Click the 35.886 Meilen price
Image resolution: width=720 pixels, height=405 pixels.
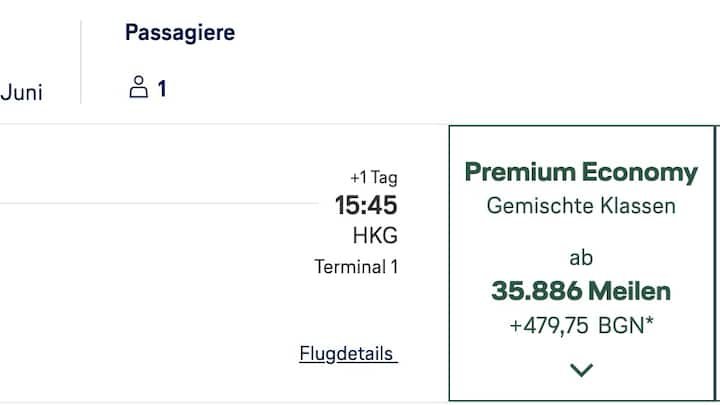pyautogui.click(x=581, y=291)
